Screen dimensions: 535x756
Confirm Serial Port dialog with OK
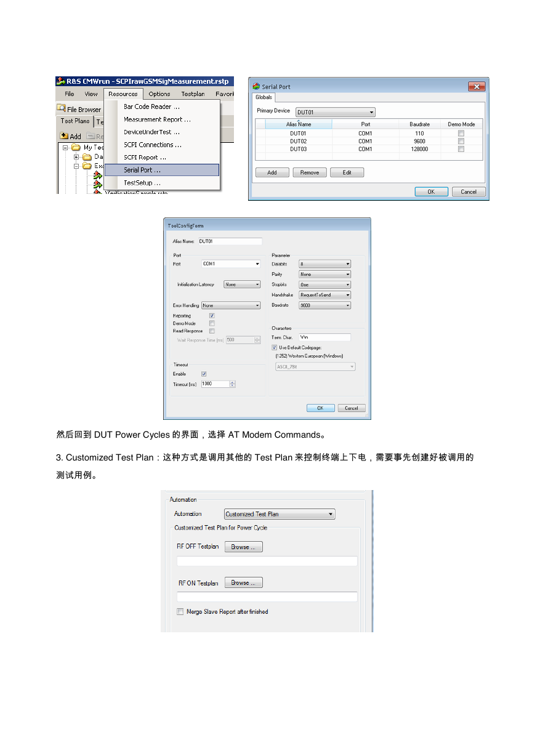click(431, 191)
